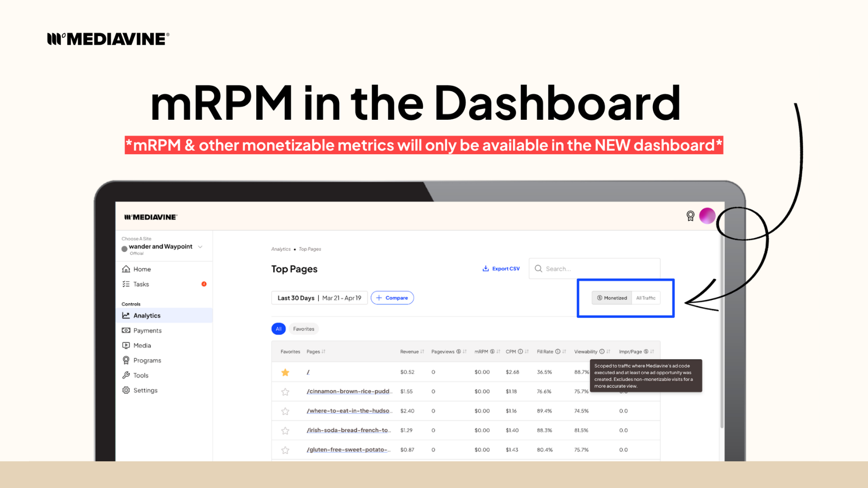This screenshot has width=868, height=488.
Task: Favorite the gluten-free-sweet-potato row star
Action: 285,450
